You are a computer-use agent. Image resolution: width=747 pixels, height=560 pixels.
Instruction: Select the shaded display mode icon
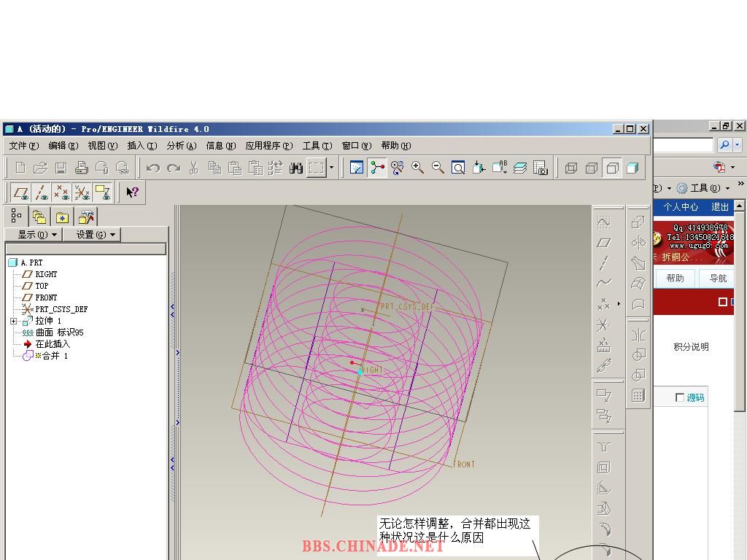point(632,168)
